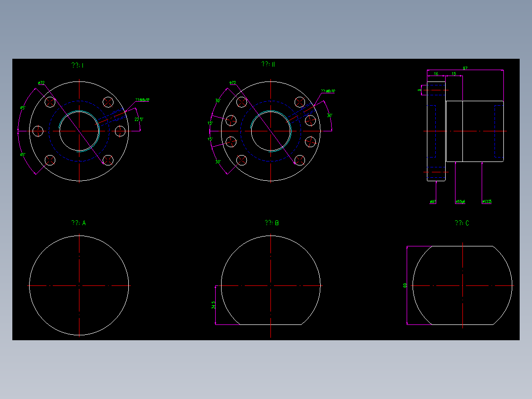Select the 15 dimension in side view
532x399 pixels.
(454, 74)
